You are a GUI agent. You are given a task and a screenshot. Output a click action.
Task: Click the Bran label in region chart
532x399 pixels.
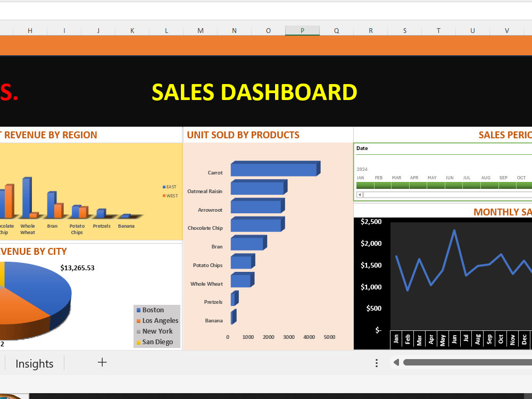[52, 226]
